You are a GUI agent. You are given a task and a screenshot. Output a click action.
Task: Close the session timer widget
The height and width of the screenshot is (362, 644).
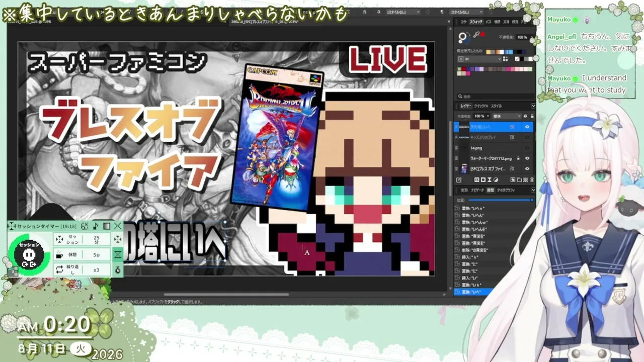[x=118, y=226]
